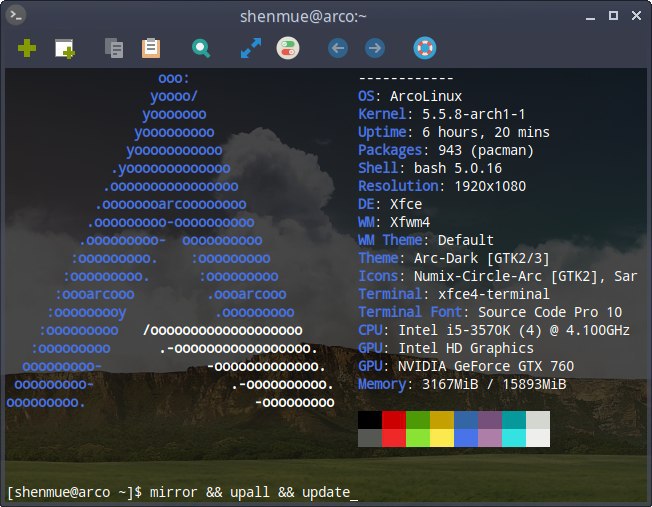This screenshot has height=507, width=652.
Task: Click the Kernel 5.5.8-arch1-1 line
Action: click(442, 114)
